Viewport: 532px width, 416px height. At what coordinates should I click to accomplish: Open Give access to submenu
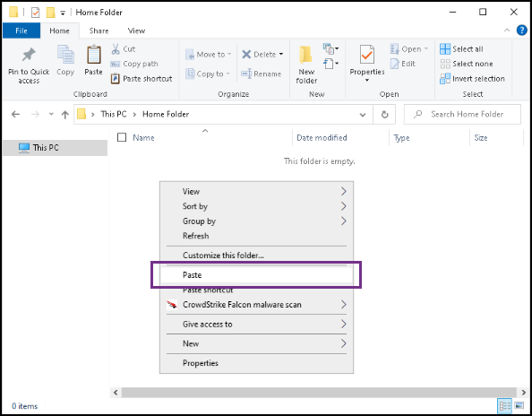[x=256, y=324]
